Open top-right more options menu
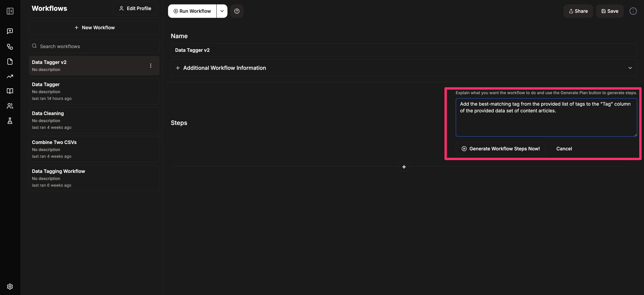 pyautogui.click(x=633, y=11)
